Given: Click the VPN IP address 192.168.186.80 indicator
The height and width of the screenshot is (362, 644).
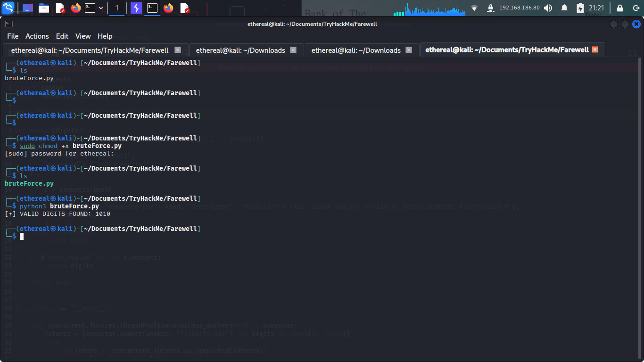Looking at the screenshot, I should pos(519,8).
